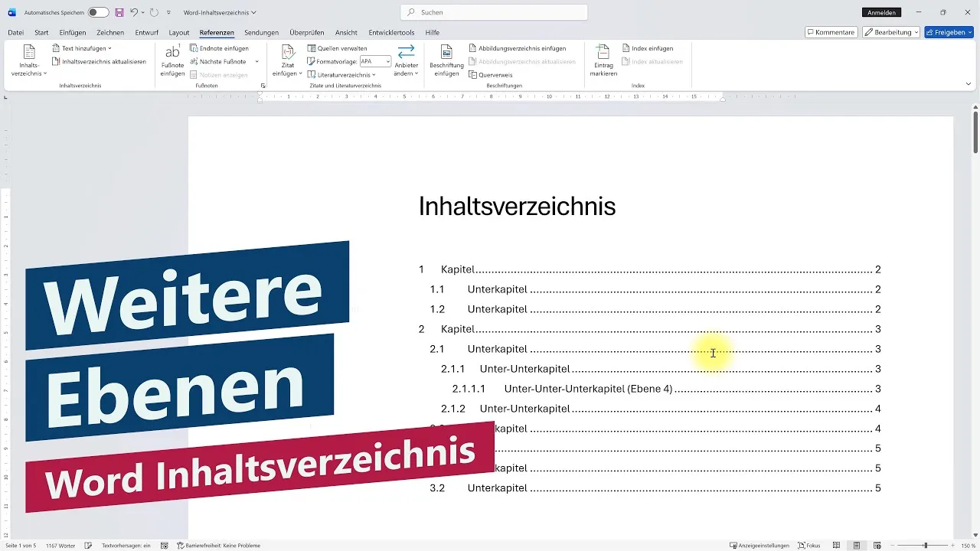
Task: Insert an index using Index einfügen
Action: pyautogui.click(x=648, y=47)
